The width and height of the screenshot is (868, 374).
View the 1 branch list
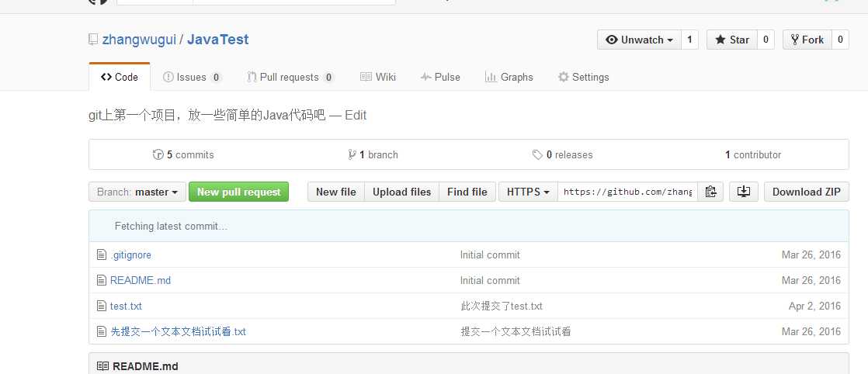click(x=373, y=155)
